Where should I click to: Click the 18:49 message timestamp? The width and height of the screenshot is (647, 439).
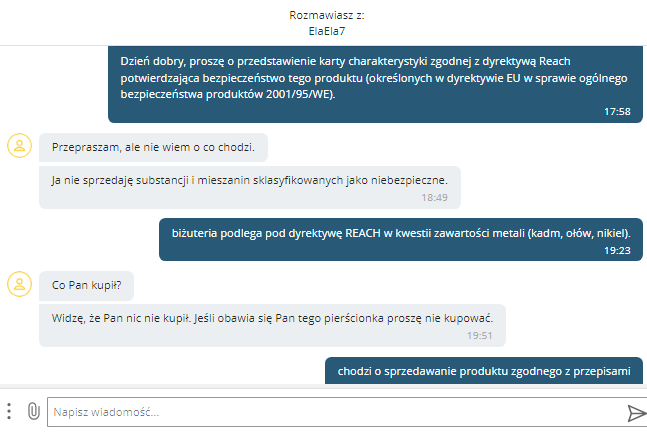[x=434, y=197]
